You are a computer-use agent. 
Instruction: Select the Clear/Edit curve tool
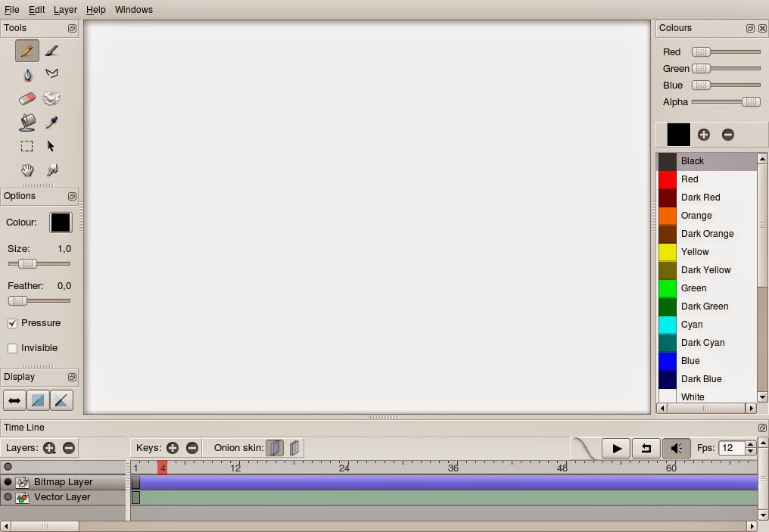(x=52, y=170)
